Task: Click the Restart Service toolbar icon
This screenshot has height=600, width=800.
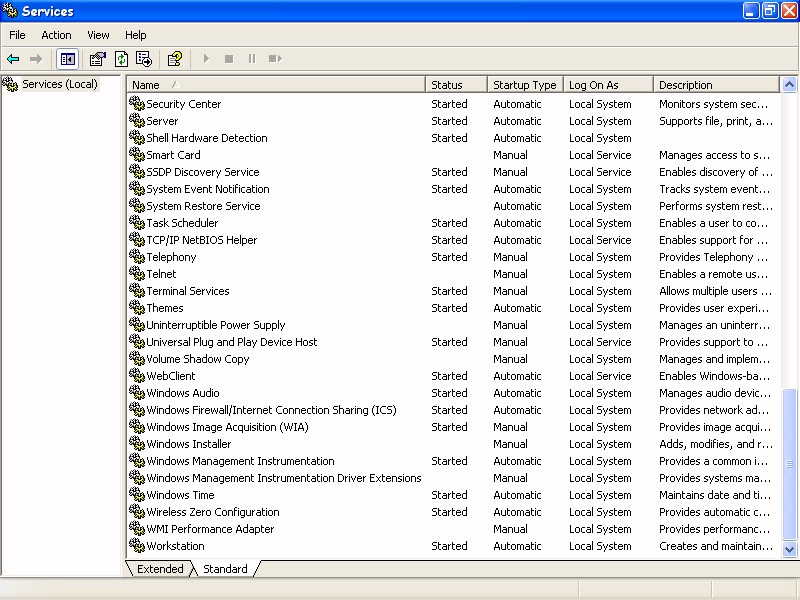Action: pos(276,59)
